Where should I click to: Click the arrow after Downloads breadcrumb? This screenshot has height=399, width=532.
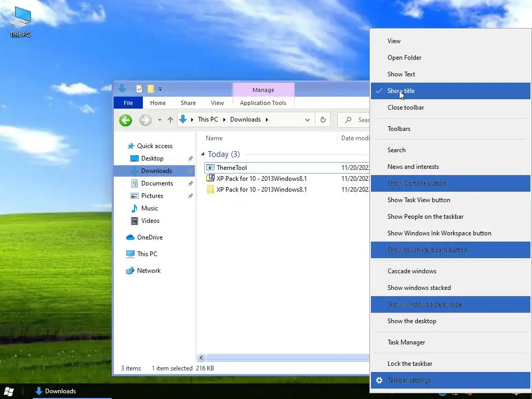pos(267,120)
